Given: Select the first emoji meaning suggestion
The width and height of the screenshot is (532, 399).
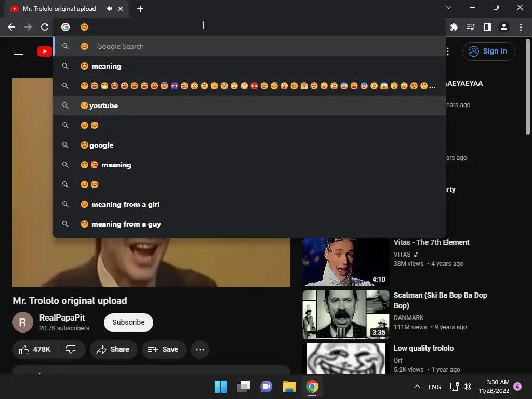Looking at the screenshot, I should pos(249,66).
